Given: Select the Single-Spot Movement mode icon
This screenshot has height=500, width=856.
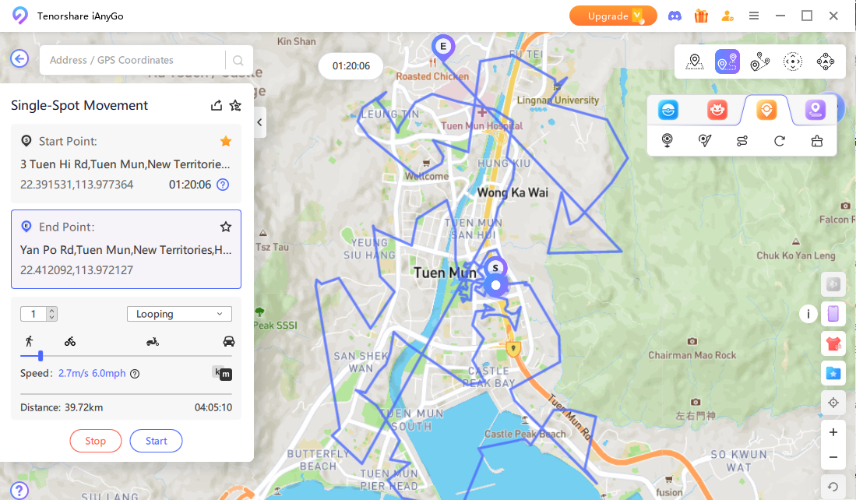Looking at the screenshot, I should coord(727,62).
